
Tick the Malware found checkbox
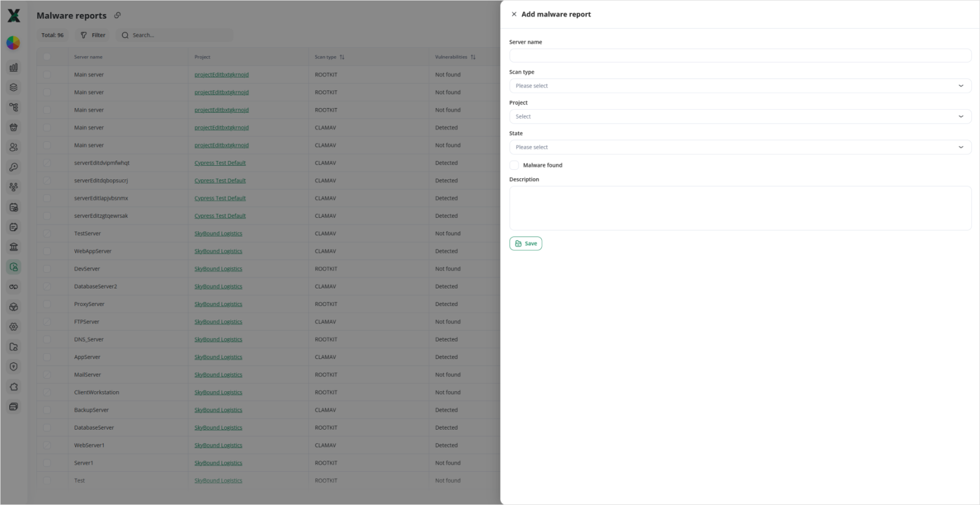click(514, 165)
